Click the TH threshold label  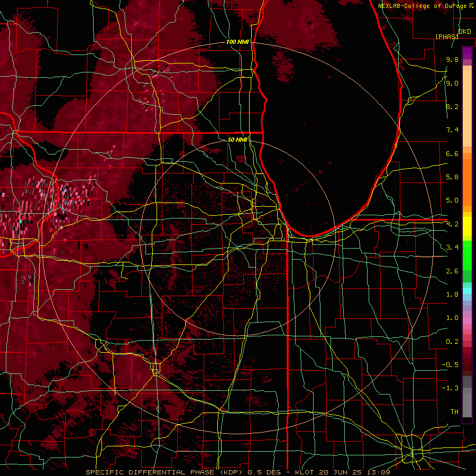coord(454,412)
